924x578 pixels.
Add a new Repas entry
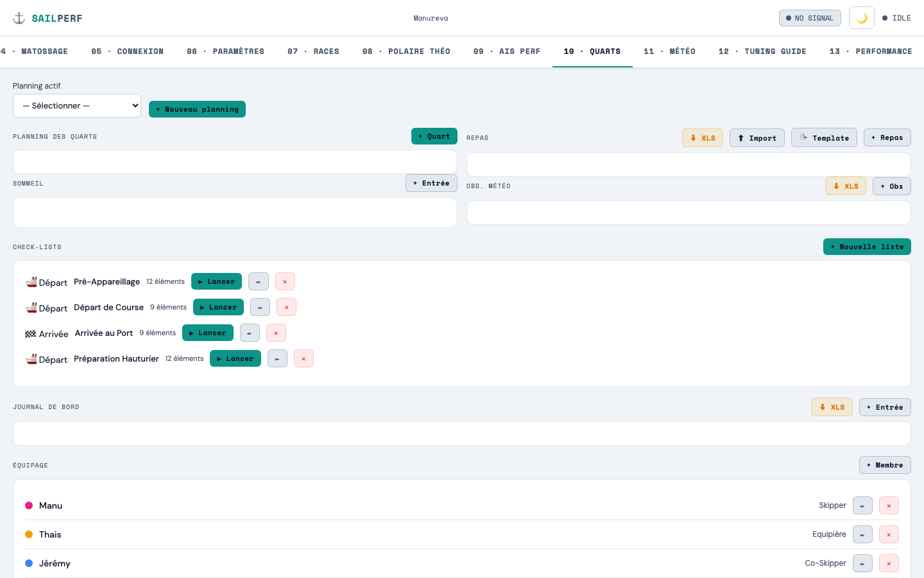(887, 137)
